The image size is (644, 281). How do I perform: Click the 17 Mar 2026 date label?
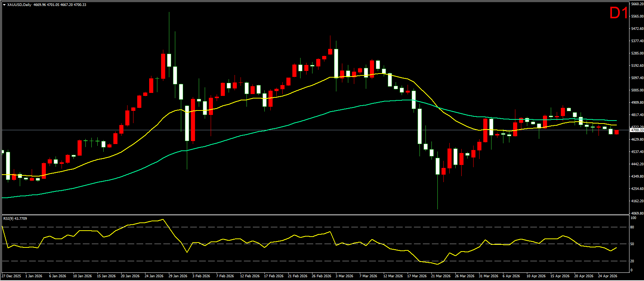417,276
